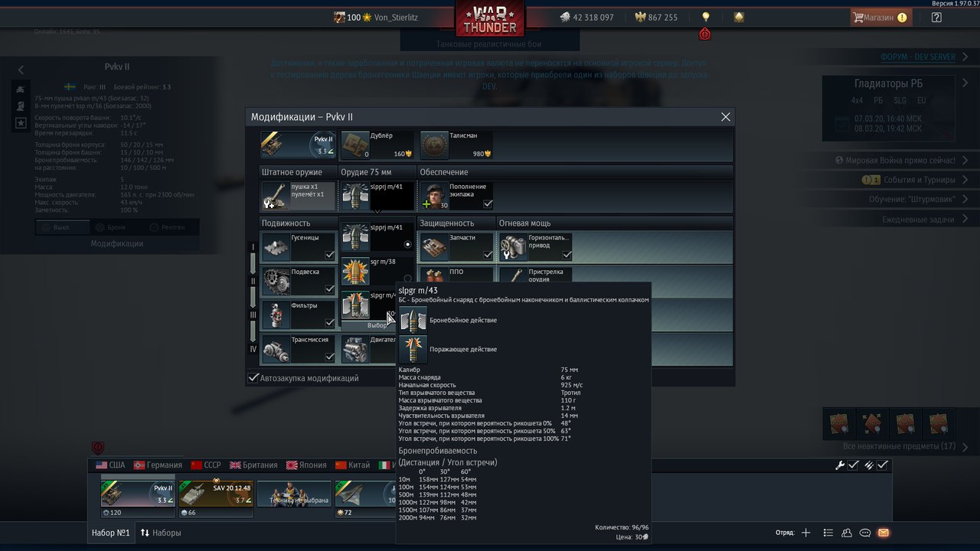This screenshot has height=551, width=980.
Task: Click the Von_Stierlitz player profile name
Action: pyautogui.click(x=396, y=17)
